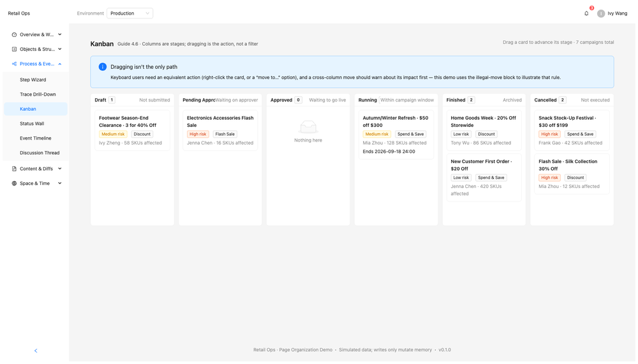The width and height of the screenshot is (638, 364).
Task: Click Discount tag on Home Goods card
Action: coord(486,135)
